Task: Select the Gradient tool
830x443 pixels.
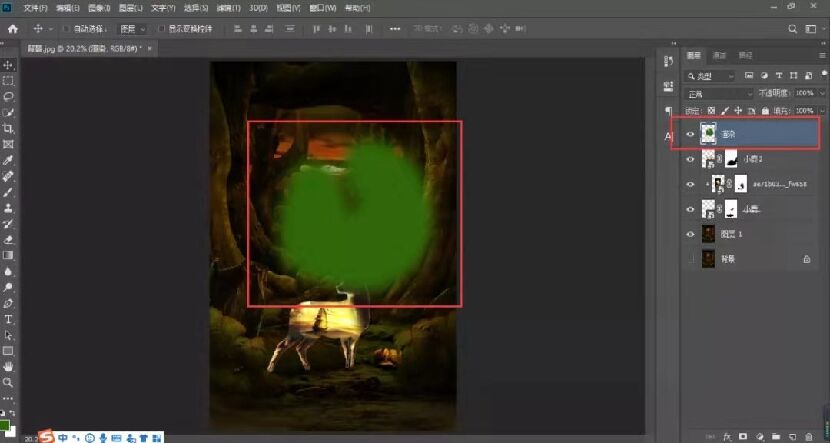Action: (x=8, y=256)
